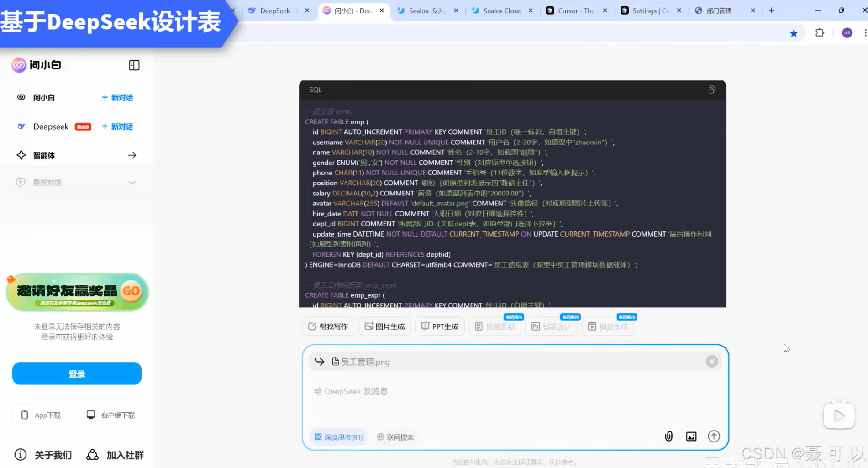
Task: Close the Sealos Cloud browser tab
Action: pos(531,11)
